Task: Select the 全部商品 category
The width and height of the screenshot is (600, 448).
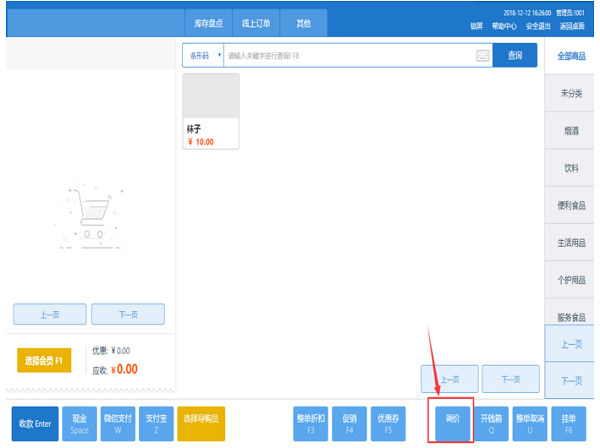Action: click(569, 56)
